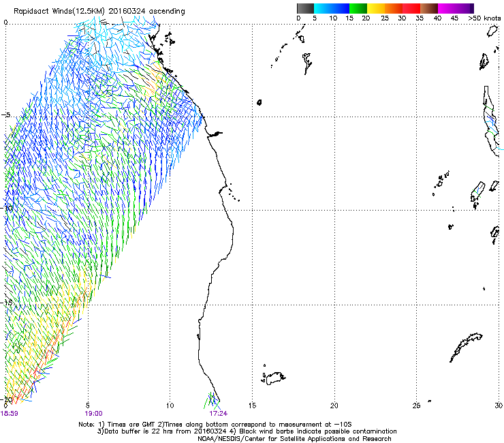Click the longitude '15' axis label
This screenshot has height=443, width=504.
pyautogui.click(x=252, y=406)
